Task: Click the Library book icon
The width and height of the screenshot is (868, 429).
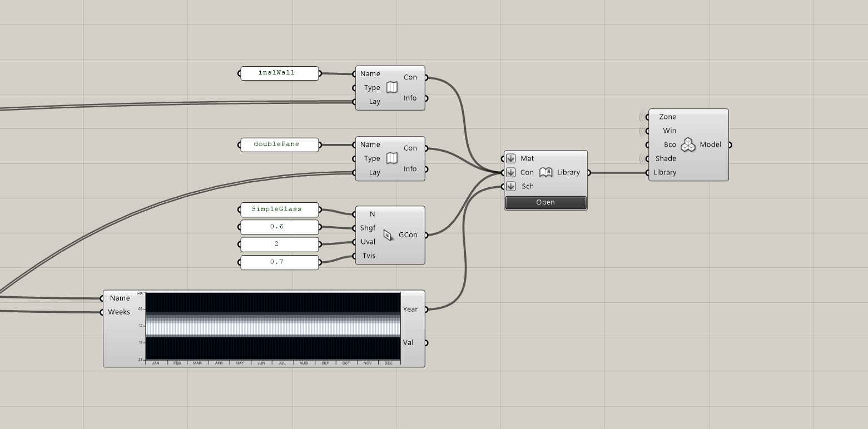Action: [x=546, y=172]
